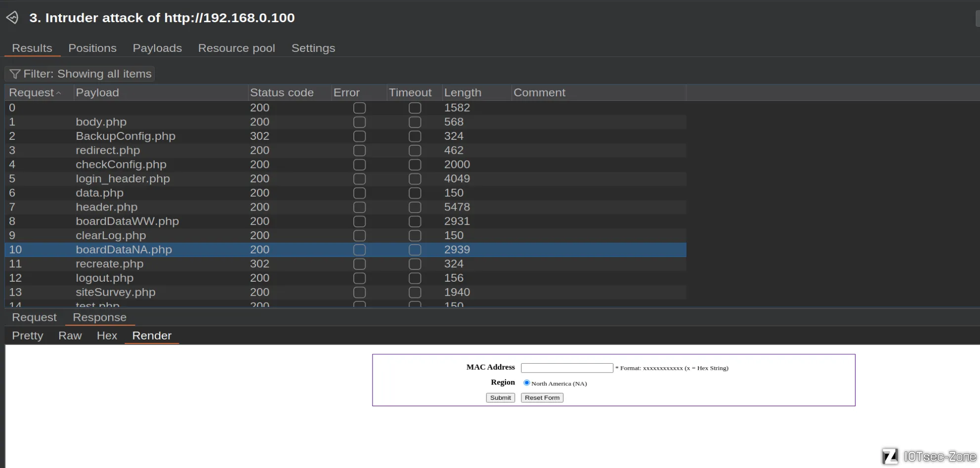Open the filter funnel icon
Image resolution: width=980 pixels, height=468 pixels.
15,74
